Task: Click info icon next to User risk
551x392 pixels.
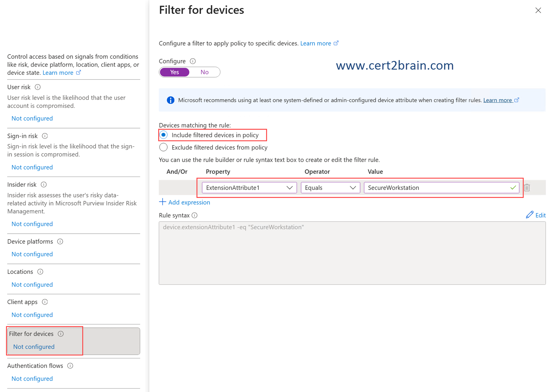Action: tap(38, 87)
